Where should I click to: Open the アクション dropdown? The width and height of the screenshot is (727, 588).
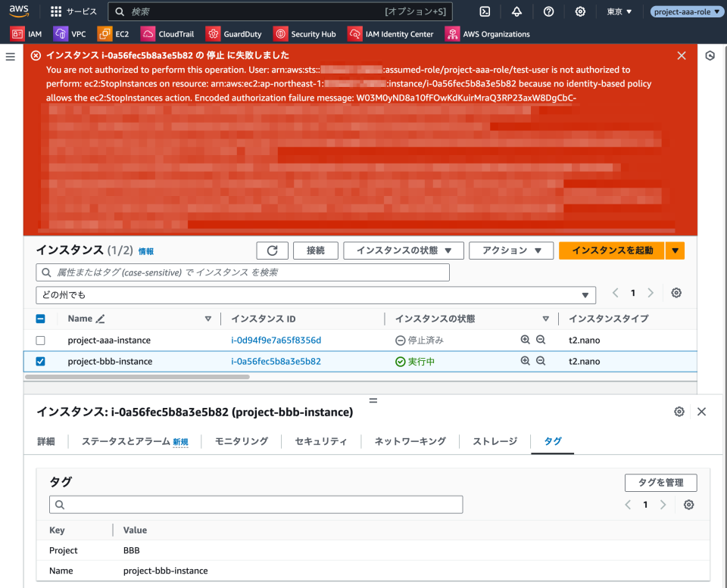click(511, 250)
